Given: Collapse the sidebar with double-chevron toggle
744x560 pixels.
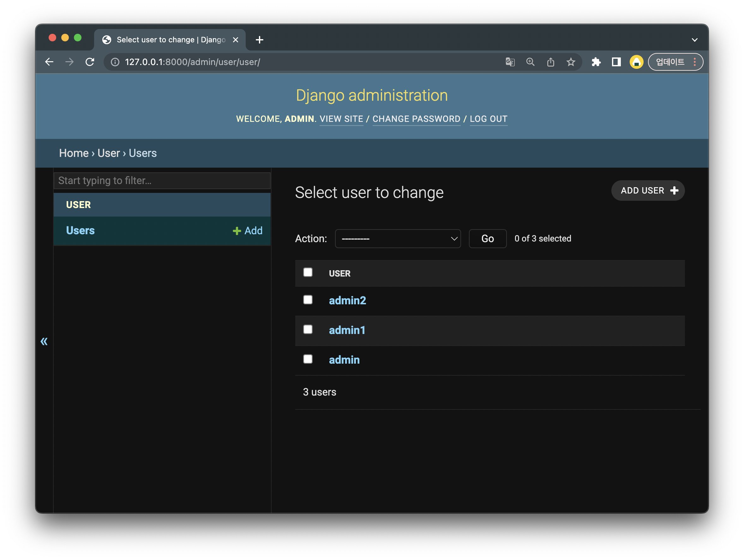Looking at the screenshot, I should 44,342.
